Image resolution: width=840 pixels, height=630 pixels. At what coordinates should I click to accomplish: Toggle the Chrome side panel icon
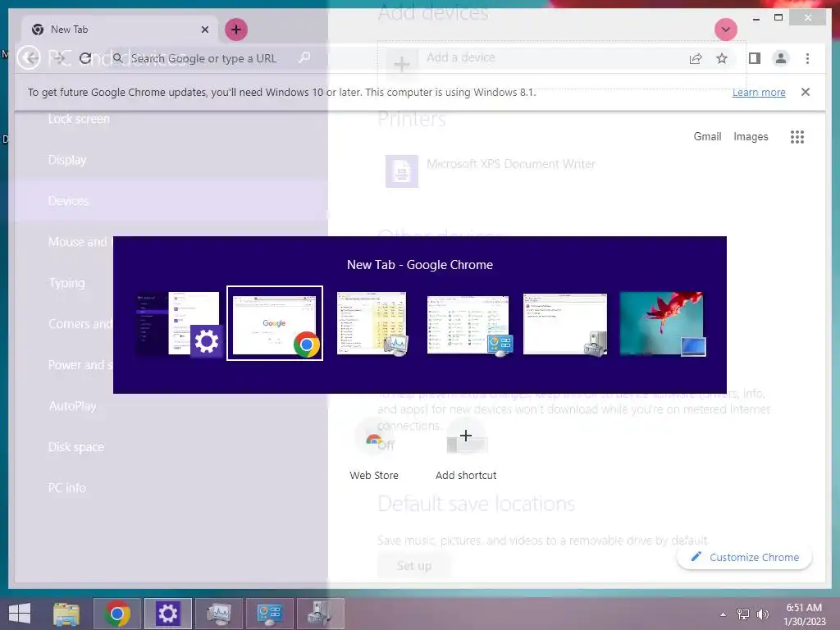[755, 58]
